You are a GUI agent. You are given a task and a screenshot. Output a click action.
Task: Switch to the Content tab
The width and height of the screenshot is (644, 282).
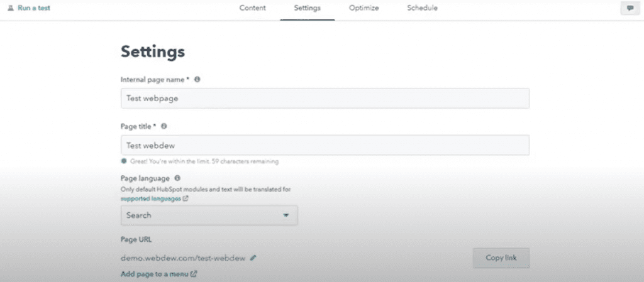(253, 8)
